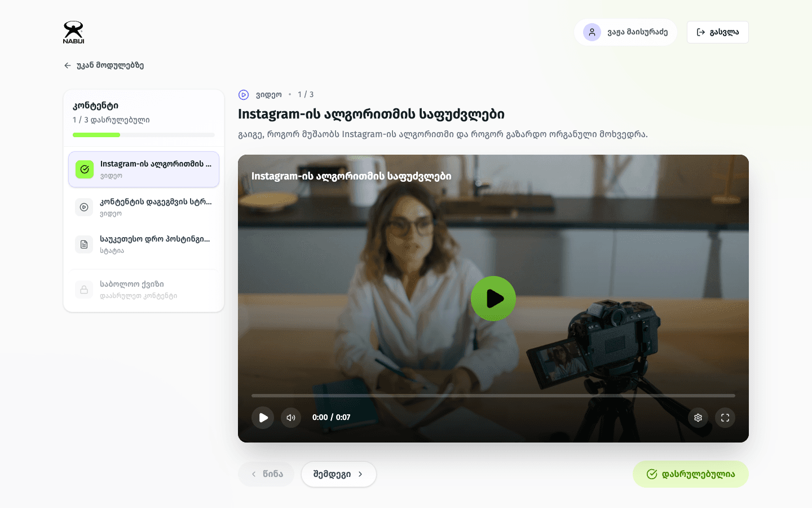Click the video type icon above the title
Screen dimensions: 812x508
coord(244,95)
